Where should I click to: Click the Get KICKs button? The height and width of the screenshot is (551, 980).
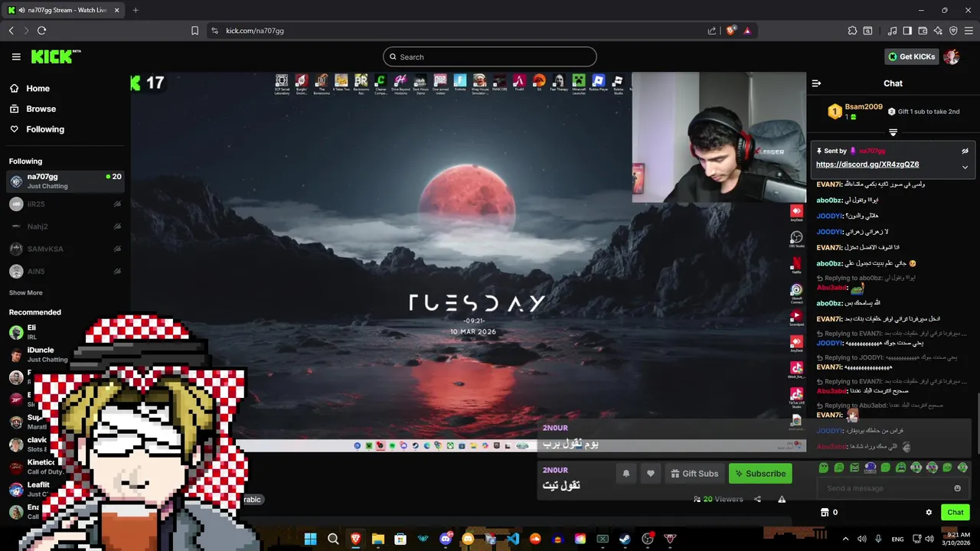(x=911, y=57)
